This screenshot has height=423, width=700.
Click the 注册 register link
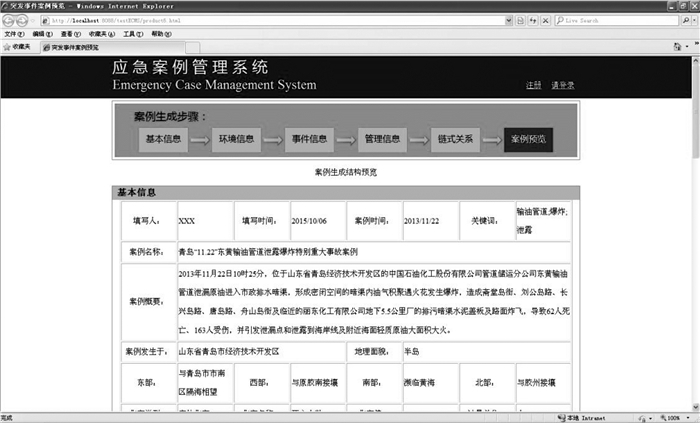point(534,85)
